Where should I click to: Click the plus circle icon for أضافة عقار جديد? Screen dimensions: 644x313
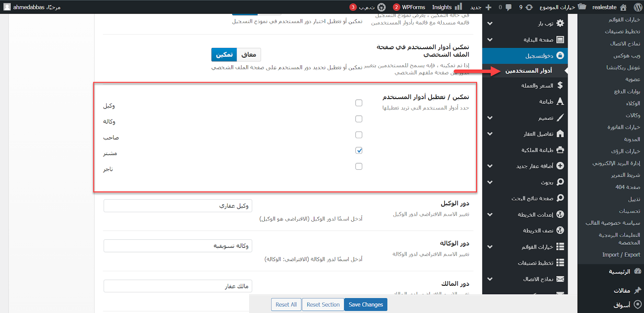click(x=560, y=166)
